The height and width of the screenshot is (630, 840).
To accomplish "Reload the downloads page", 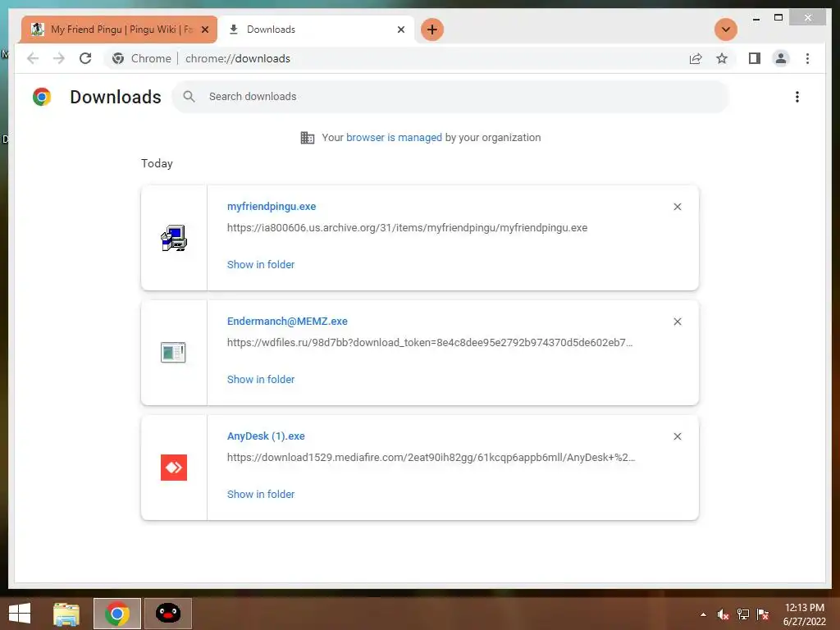I will (85, 58).
